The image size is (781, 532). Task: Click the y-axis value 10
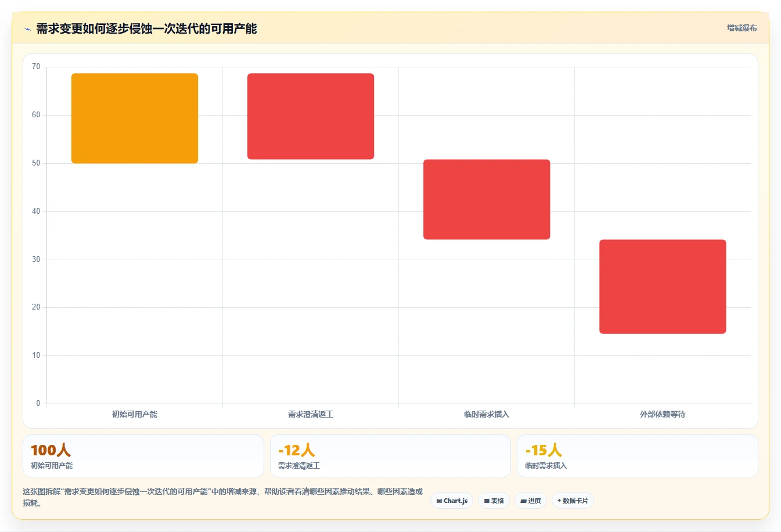point(36,355)
